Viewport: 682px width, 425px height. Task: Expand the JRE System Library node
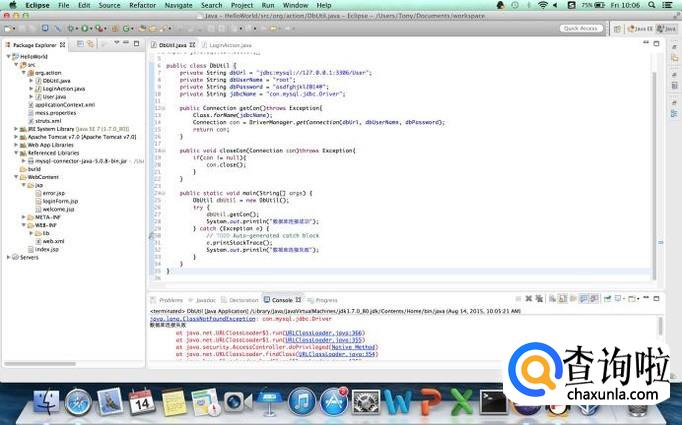click(16, 130)
